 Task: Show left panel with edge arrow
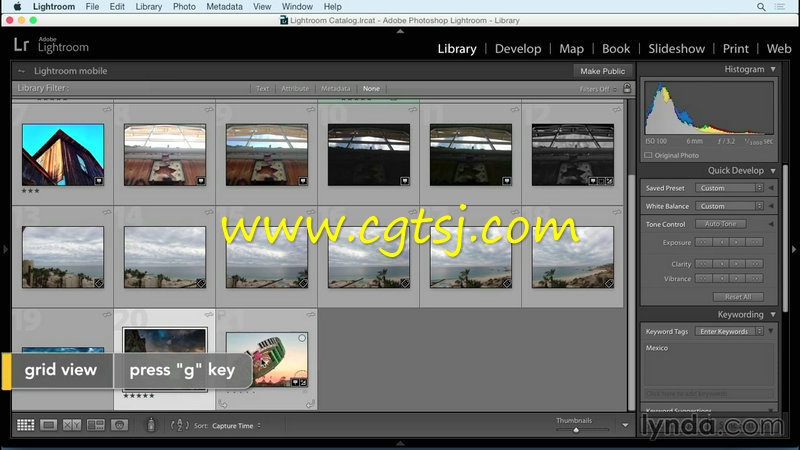[x=5, y=249]
